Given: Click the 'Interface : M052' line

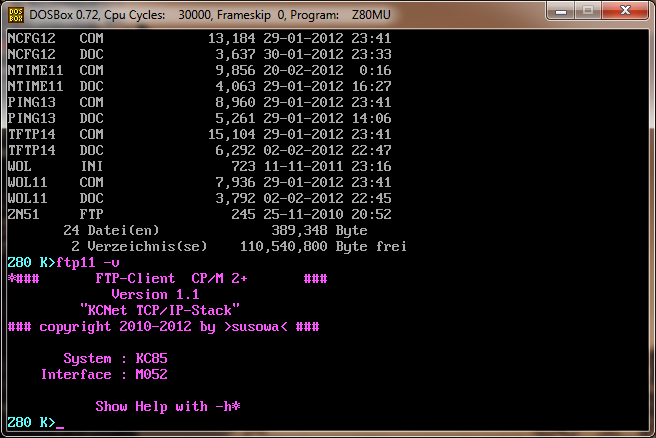Looking at the screenshot, I should [104, 374].
